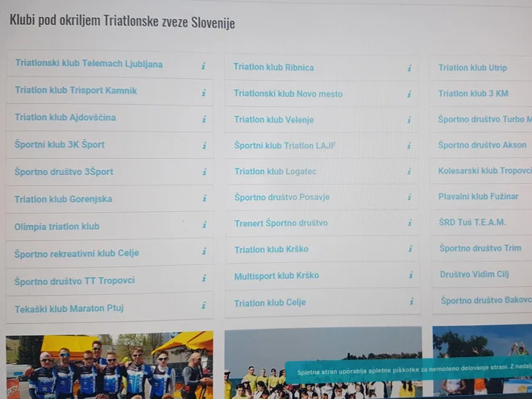Select Triatlon klub Velenje
This screenshot has width=532, height=399.
(x=274, y=119)
